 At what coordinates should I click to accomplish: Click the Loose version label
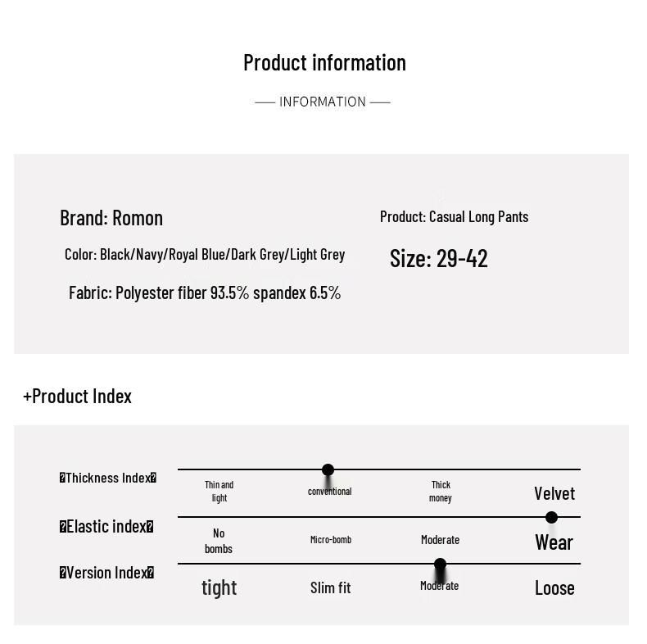click(554, 587)
